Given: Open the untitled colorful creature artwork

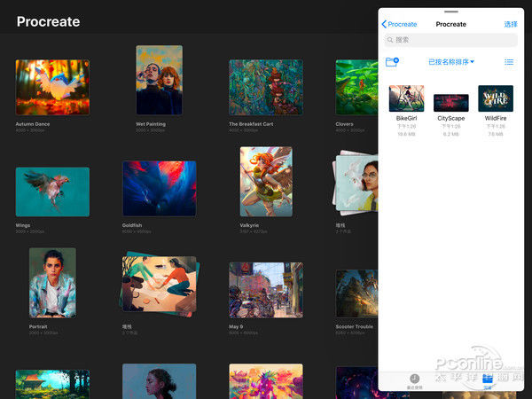Looking at the screenshot, I should [x=266, y=381].
